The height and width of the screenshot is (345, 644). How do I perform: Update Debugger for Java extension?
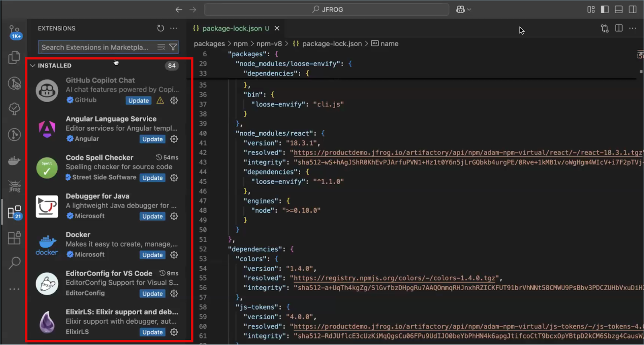pyautogui.click(x=152, y=216)
